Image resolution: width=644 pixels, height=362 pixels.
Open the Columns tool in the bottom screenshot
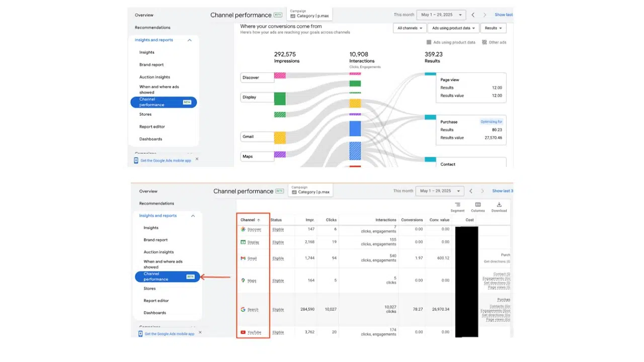click(x=478, y=207)
